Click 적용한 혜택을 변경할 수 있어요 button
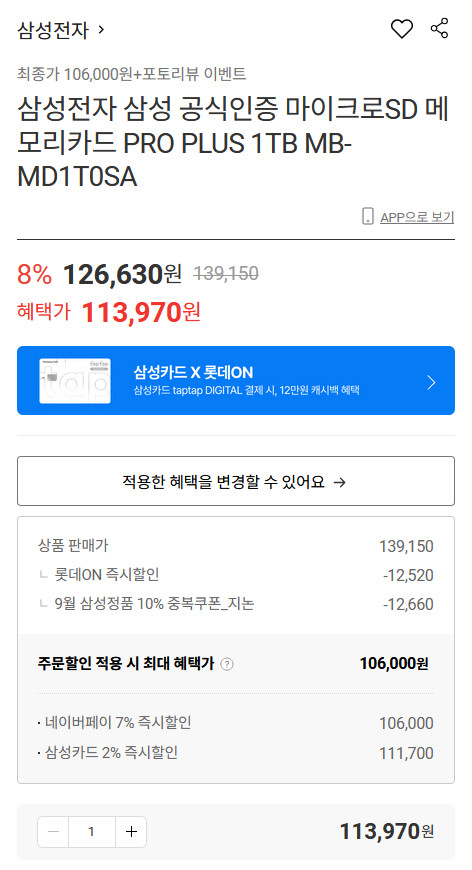This screenshot has height=870, width=472. pos(236,481)
